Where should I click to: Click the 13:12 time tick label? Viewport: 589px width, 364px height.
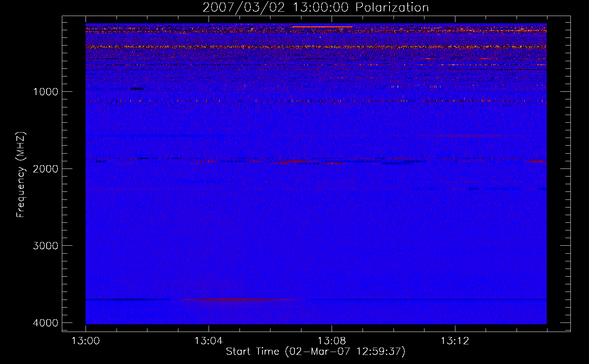click(455, 341)
